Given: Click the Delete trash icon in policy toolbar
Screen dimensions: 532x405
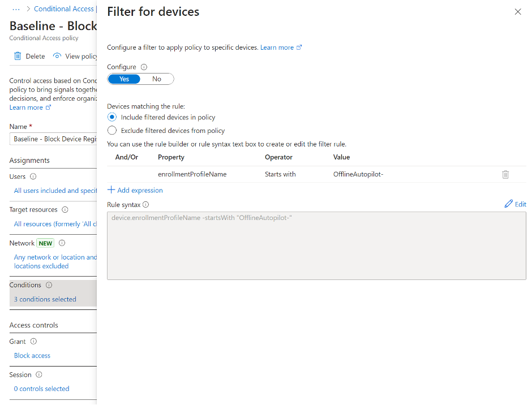Looking at the screenshot, I should pyautogui.click(x=18, y=56).
